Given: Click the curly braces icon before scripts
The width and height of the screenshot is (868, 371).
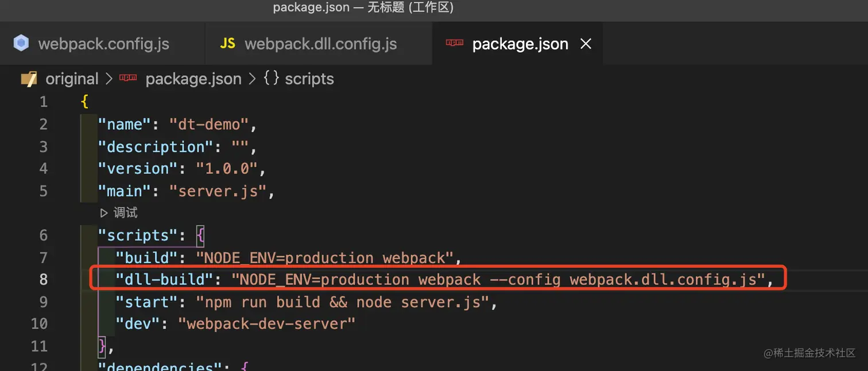Looking at the screenshot, I should (x=271, y=79).
